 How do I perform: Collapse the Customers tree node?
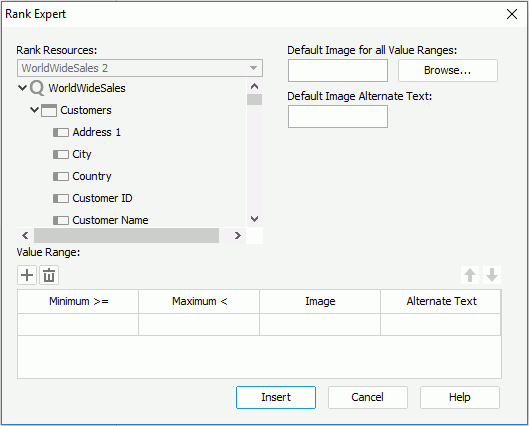pos(34,110)
